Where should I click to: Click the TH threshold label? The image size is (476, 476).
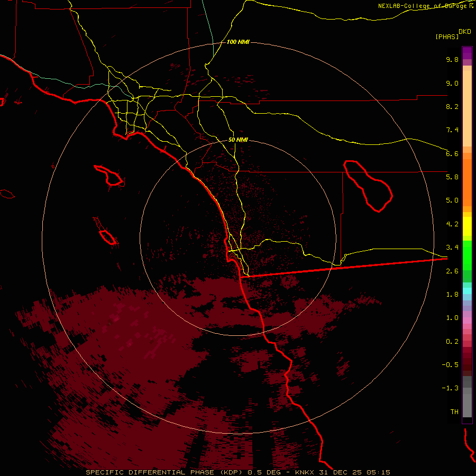pyautogui.click(x=454, y=412)
